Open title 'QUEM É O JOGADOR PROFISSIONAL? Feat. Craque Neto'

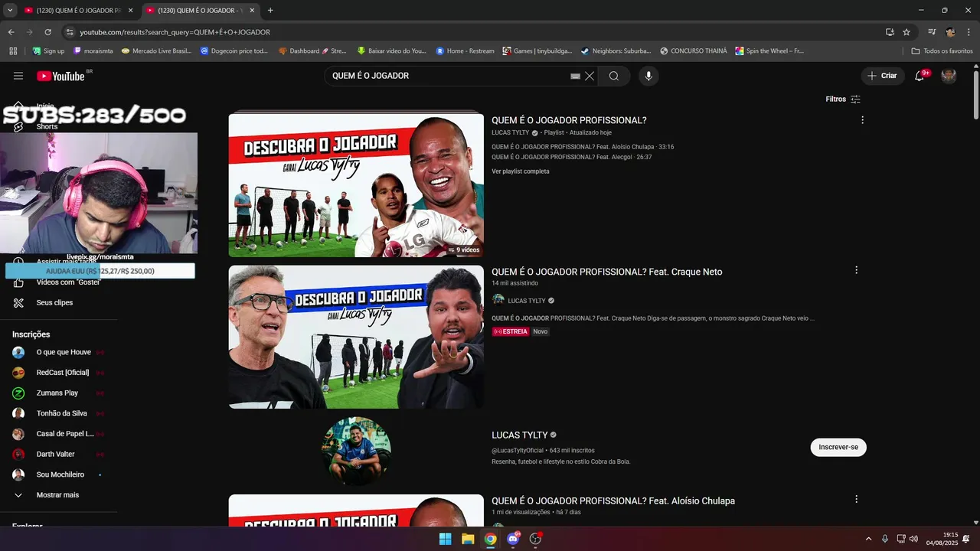(x=606, y=272)
